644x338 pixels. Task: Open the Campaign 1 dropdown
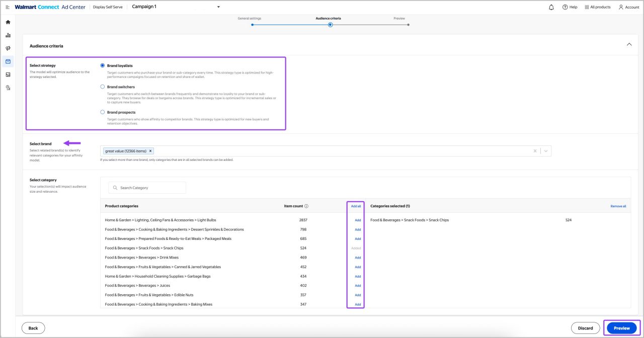[x=218, y=7]
